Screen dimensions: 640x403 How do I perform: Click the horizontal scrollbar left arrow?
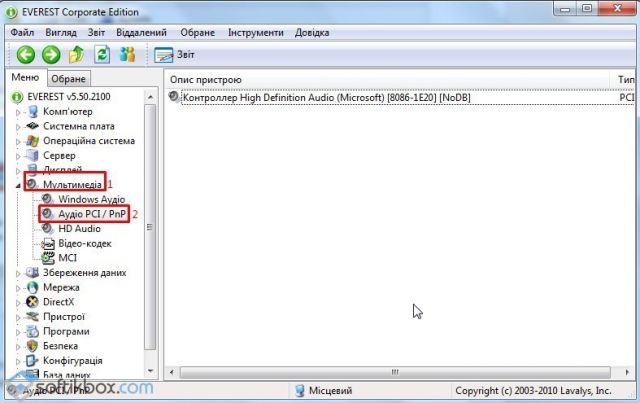click(172, 372)
